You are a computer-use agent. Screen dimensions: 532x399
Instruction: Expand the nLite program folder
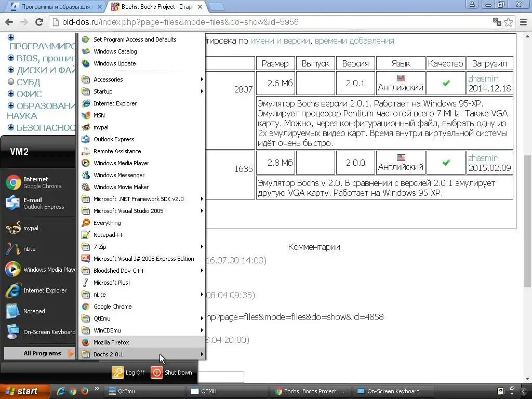(x=142, y=295)
